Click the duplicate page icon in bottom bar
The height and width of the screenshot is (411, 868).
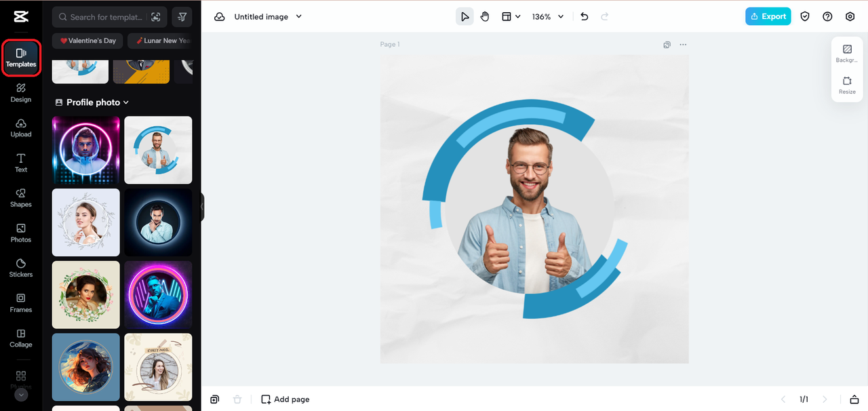click(x=214, y=399)
